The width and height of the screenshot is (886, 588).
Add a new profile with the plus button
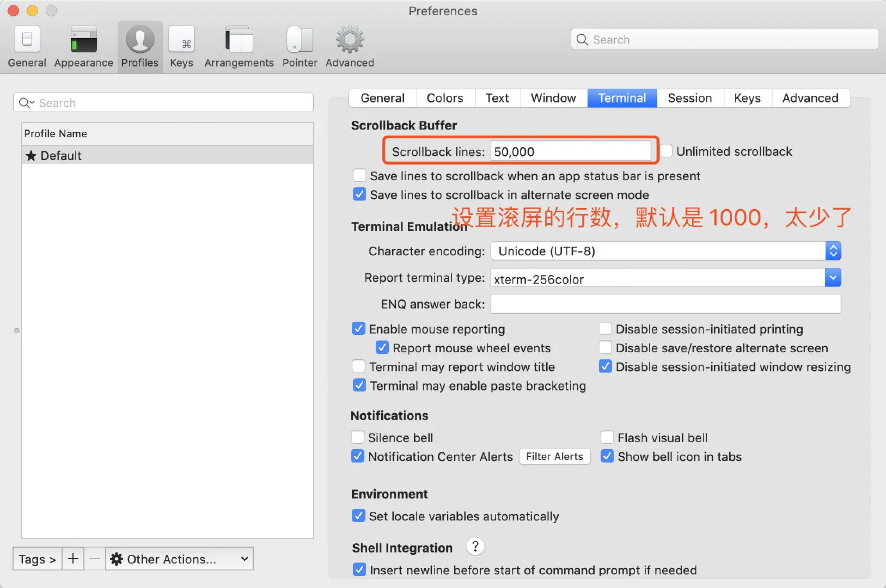(73, 559)
